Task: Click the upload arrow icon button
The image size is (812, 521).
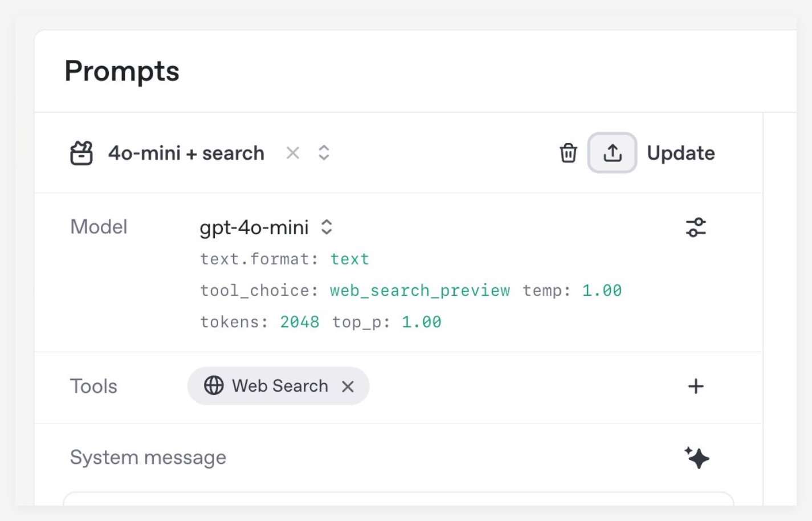Action: (612, 153)
